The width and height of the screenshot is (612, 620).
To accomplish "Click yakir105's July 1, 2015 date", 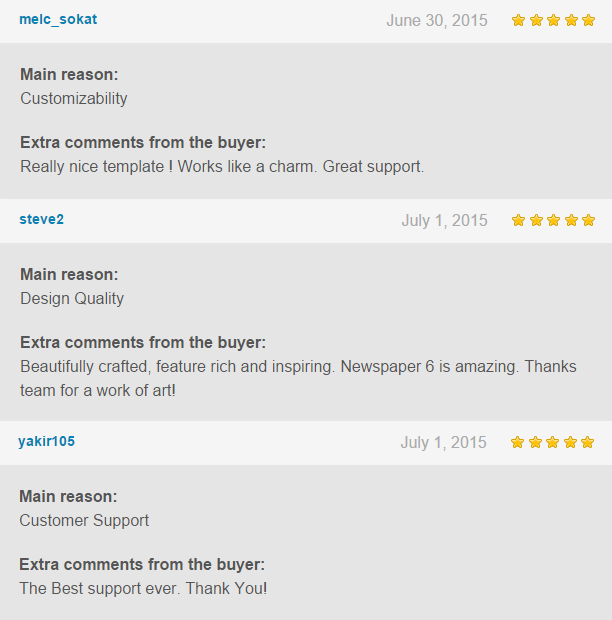I will (x=443, y=442).
